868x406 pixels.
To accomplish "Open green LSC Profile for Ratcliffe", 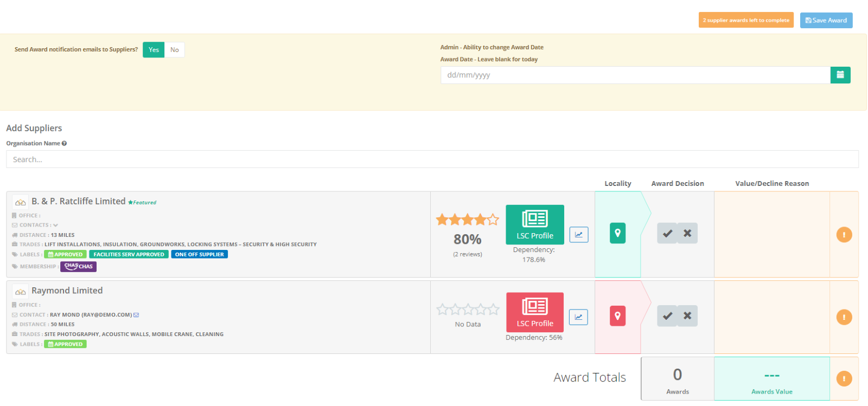I will pos(534,224).
